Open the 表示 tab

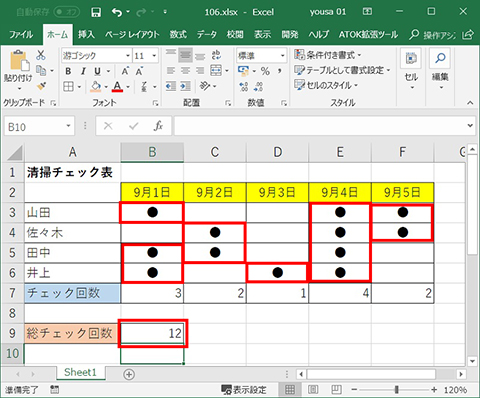tap(262, 35)
